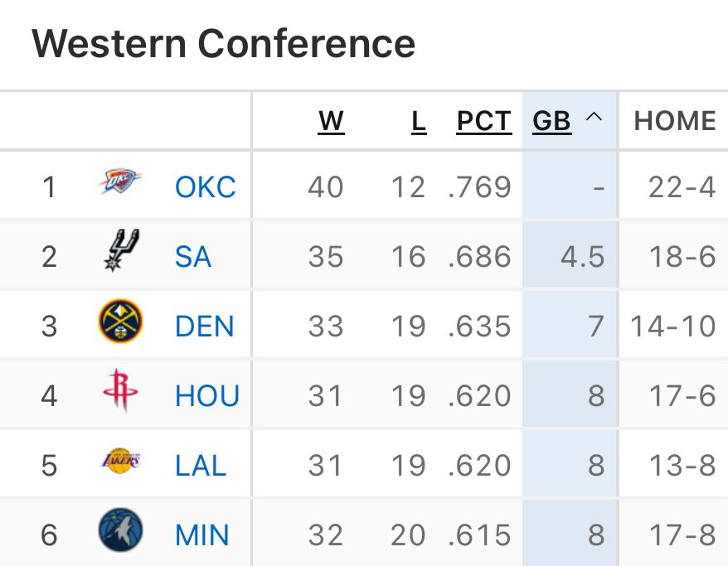Sort standings by the W column
The image size is (728, 566).
[331, 121]
